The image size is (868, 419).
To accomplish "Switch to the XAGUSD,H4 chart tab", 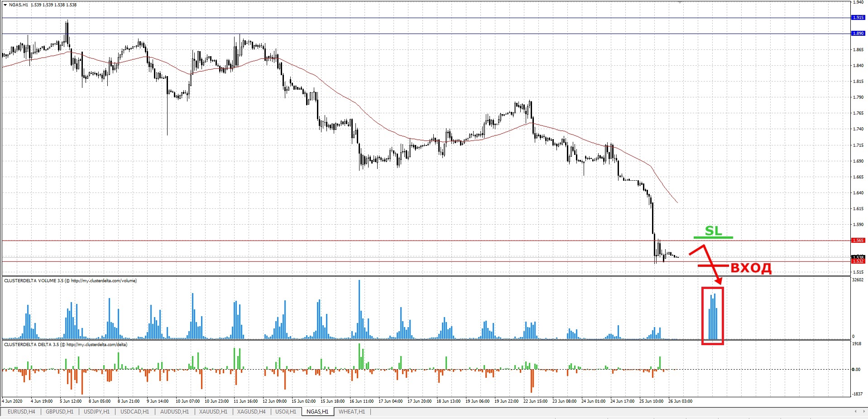I will click(x=251, y=412).
